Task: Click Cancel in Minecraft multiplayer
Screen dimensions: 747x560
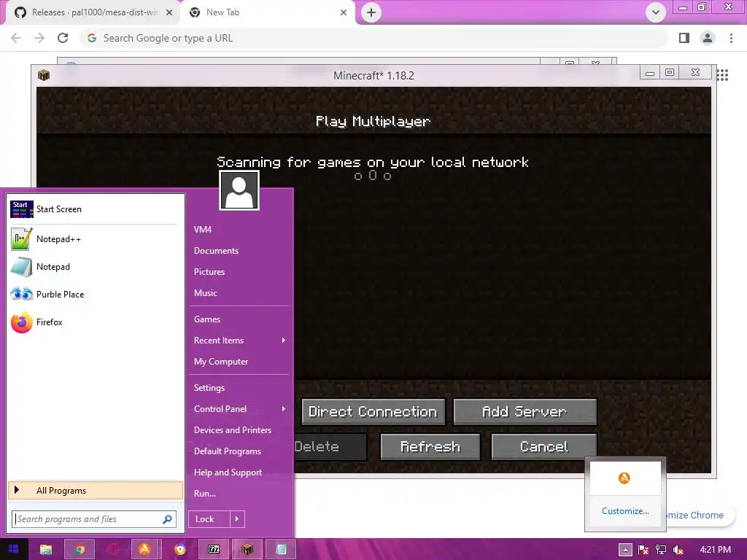Action: (543, 447)
